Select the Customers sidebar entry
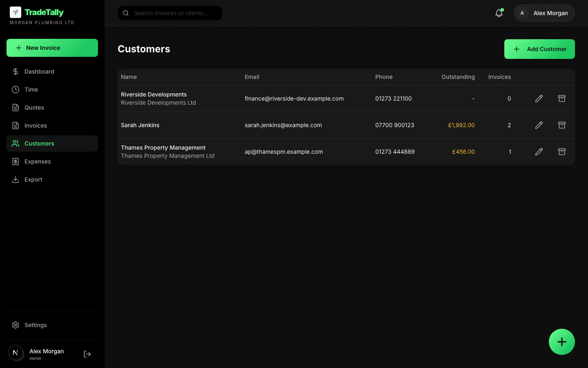The height and width of the screenshot is (368, 588). [x=39, y=143]
